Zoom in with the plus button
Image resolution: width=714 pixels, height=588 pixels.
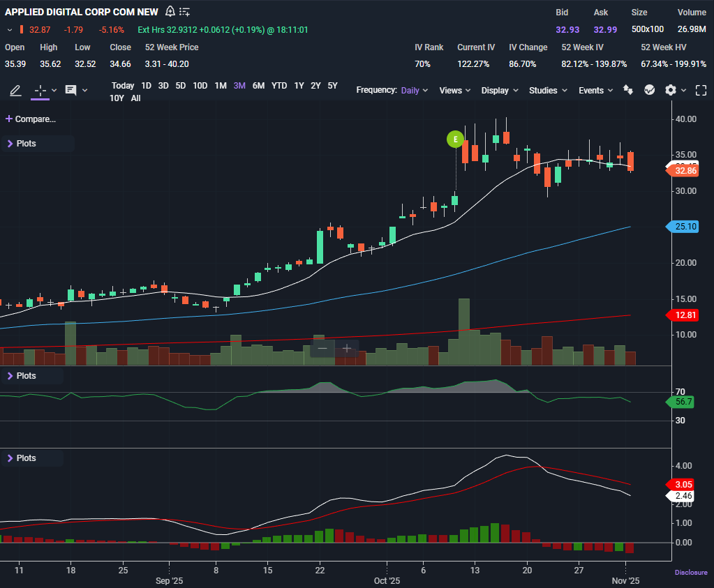coord(346,349)
